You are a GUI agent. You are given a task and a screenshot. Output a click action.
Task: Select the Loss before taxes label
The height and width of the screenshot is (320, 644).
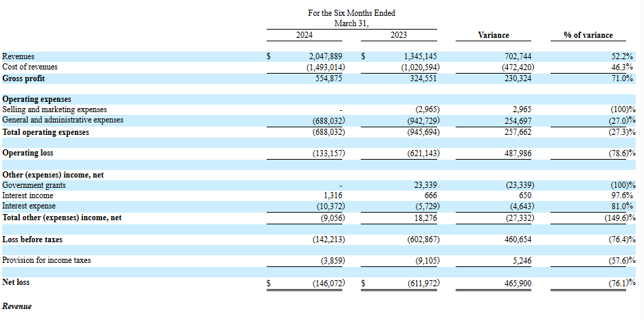click(x=32, y=239)
